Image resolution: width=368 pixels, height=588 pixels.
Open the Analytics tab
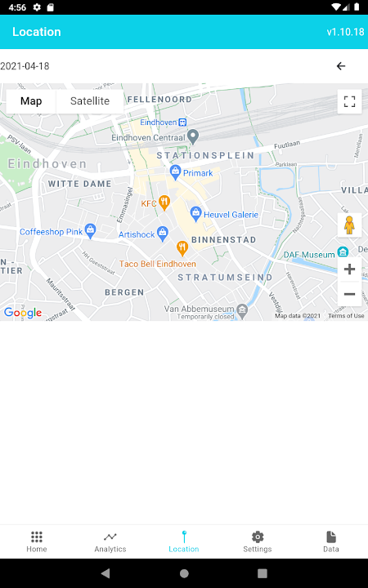click(x=110, y=542)
